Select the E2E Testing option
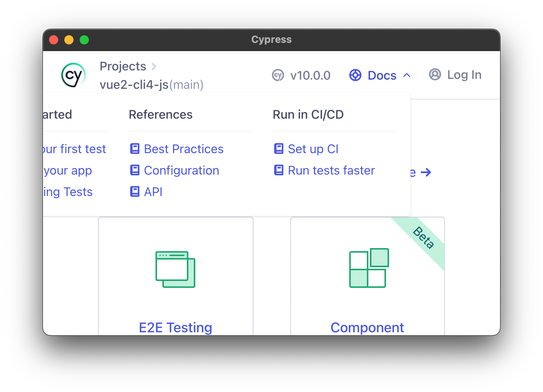Image resolution: width=543 pixels, height=392 pixels. click(x=175, y=327)
